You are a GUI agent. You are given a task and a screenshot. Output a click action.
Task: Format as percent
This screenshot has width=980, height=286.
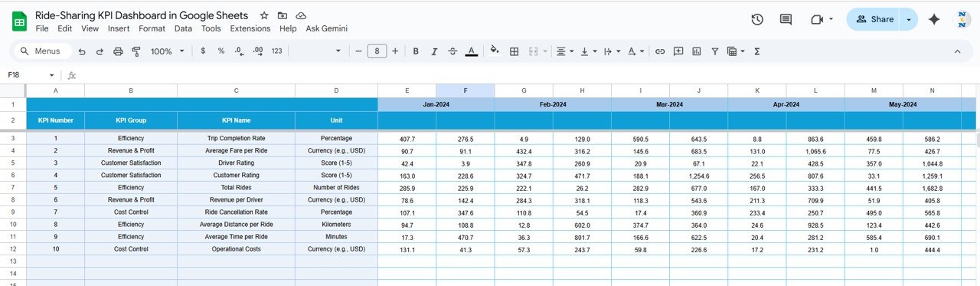pos(221,51)
